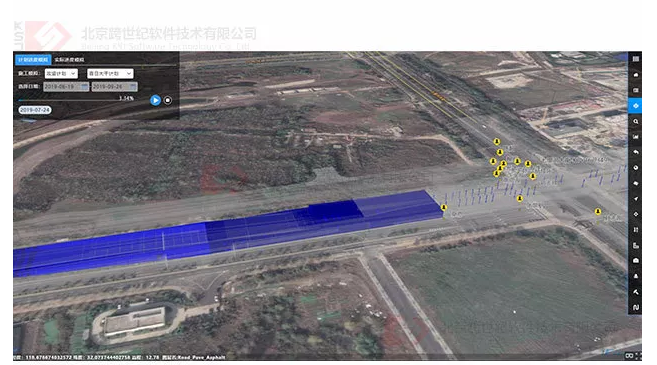Viewport: 657px width, 365px height.
Task: Open calendar icon in end date field
Action: [x=133, y=86]
